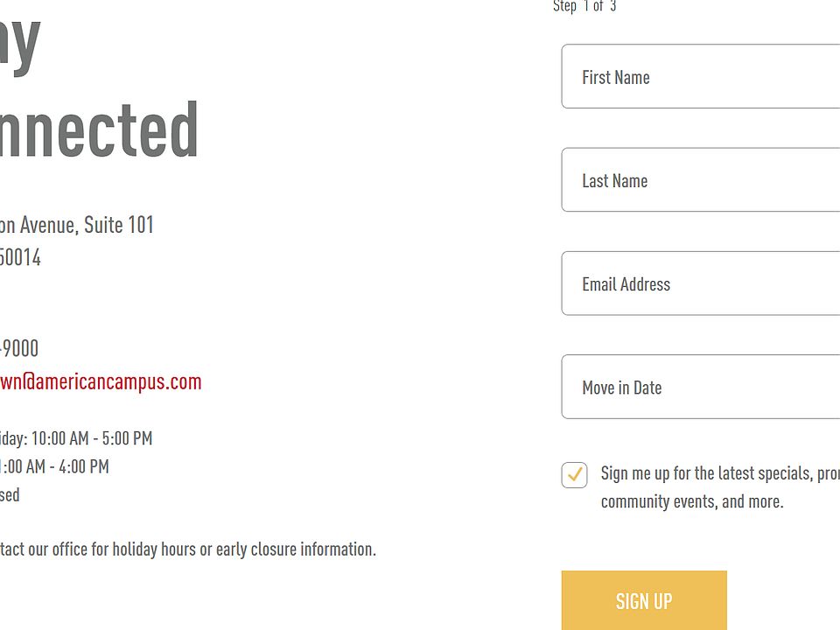
Task: Click the 50014 zip code line
Action: point(20,257)
